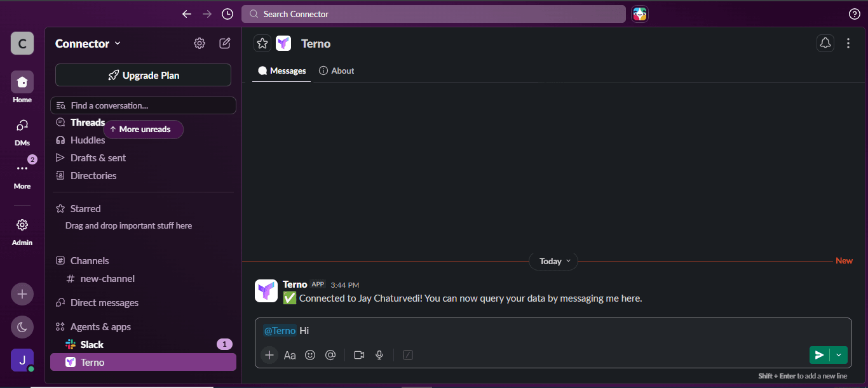Viewport: 868px width, 388px height.
Task: Go back using the left arrow
Action: [x=186, y=14]
